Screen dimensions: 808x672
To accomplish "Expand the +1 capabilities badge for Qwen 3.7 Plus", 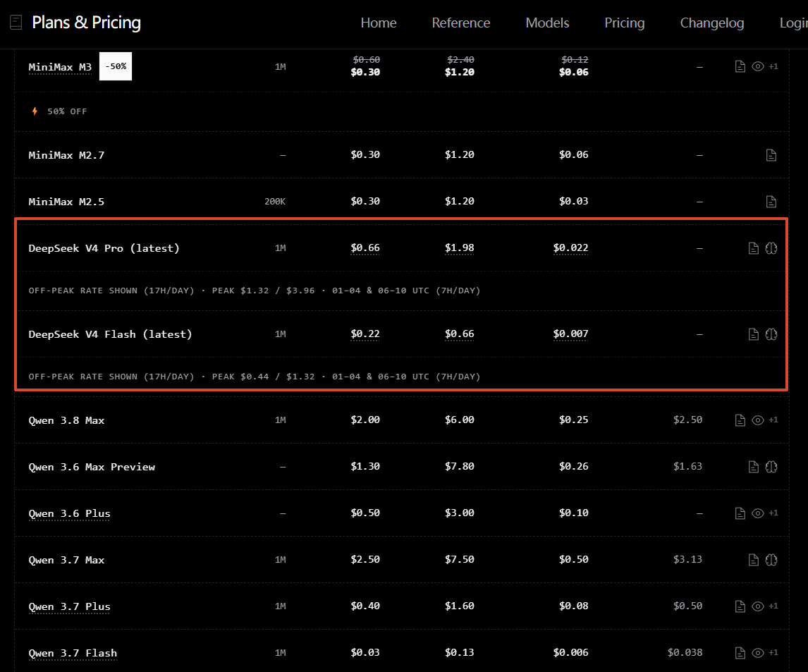I will click(773, 606).
